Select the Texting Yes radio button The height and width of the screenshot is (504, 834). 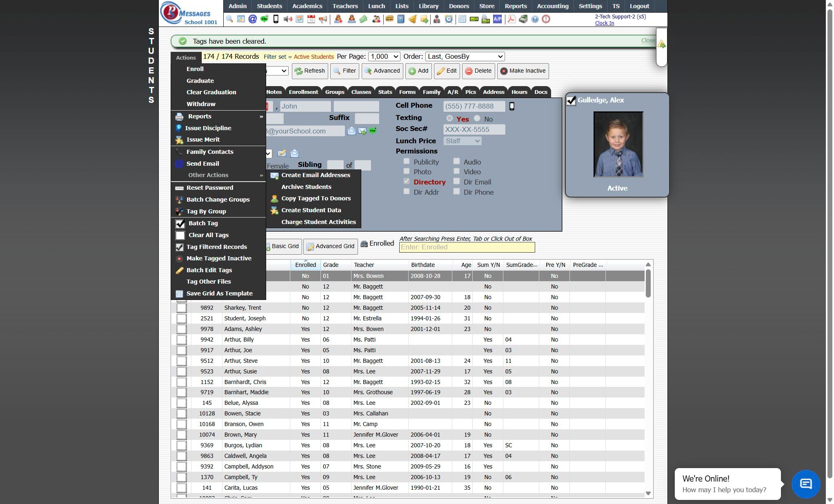click(449, 118)
